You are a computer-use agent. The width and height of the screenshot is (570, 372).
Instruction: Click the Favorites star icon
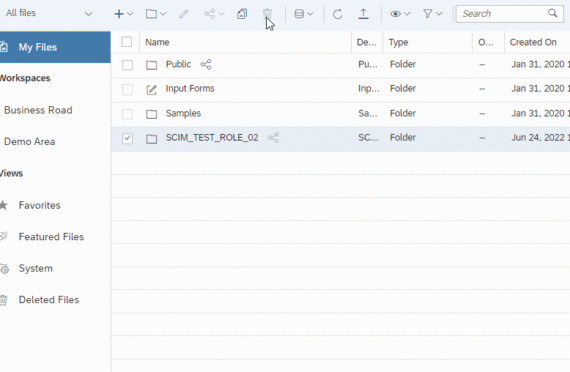coord(3,205)
